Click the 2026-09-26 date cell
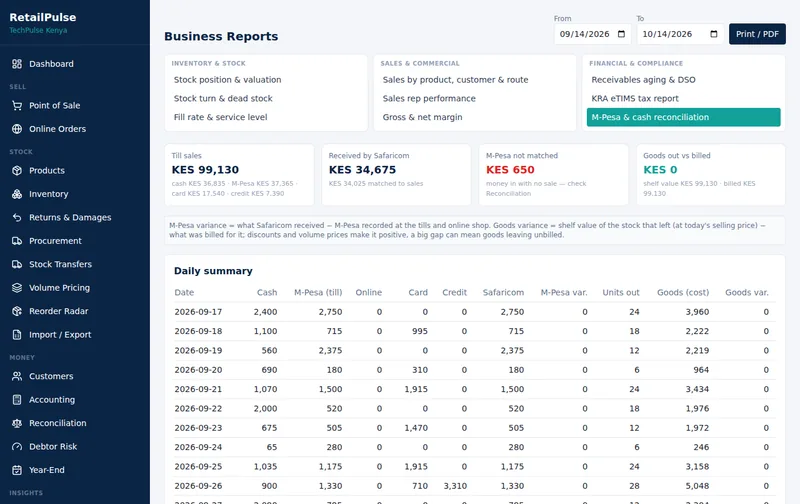 (198, 486)
